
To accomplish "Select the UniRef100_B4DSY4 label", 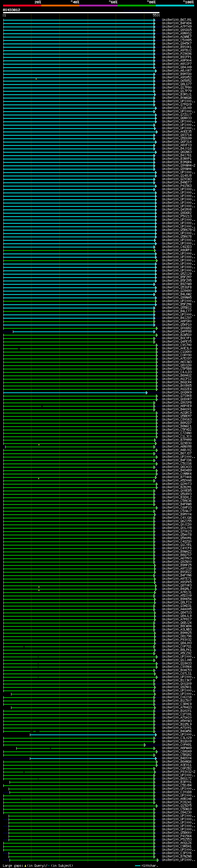I will coord(177,758).
